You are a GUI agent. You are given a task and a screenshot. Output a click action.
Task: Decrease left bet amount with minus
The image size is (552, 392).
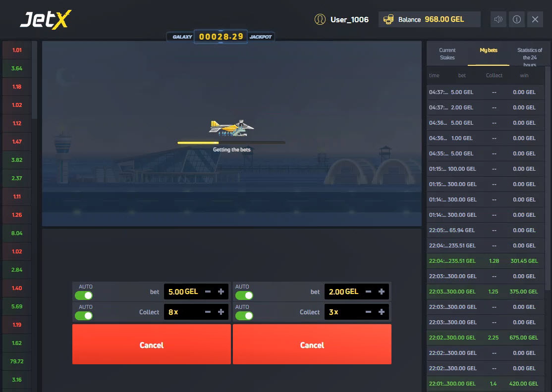click(208, 292)
